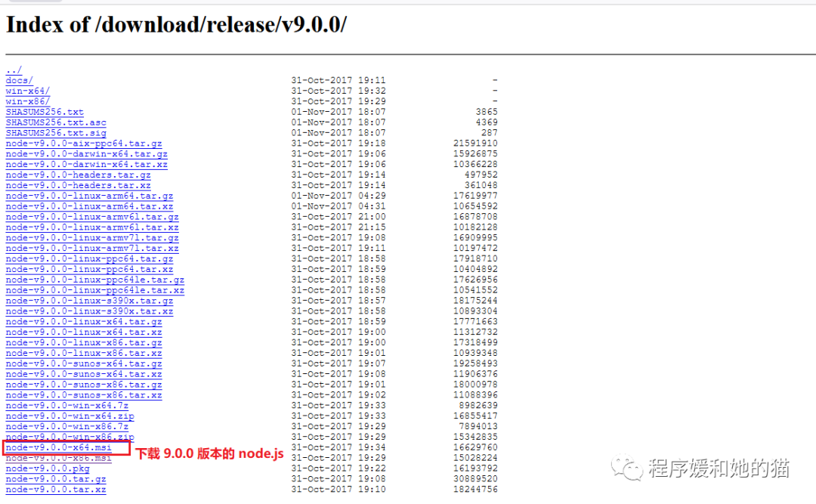Download node-v9.0.0-linux-ppc64.tar.xz

tap(89, 269)
